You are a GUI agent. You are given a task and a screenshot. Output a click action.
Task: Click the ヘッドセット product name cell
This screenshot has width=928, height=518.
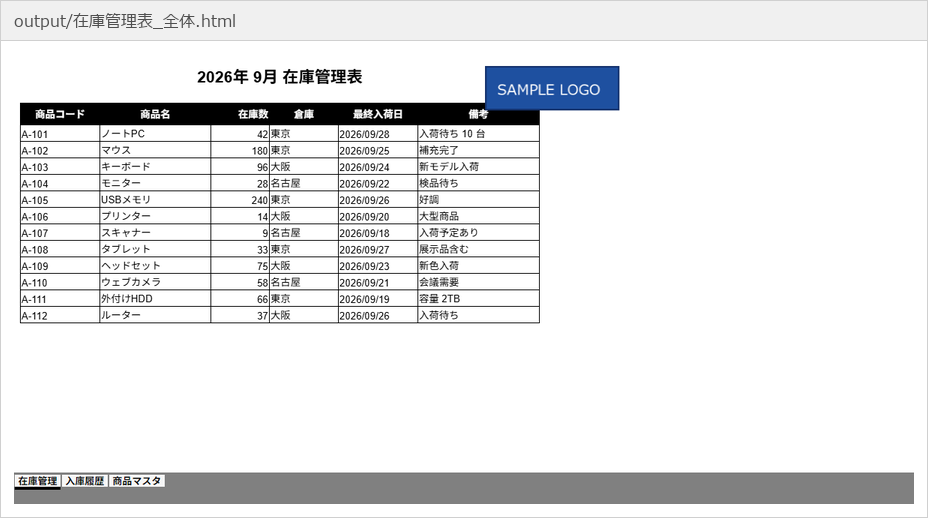click(x=155, y=266)
